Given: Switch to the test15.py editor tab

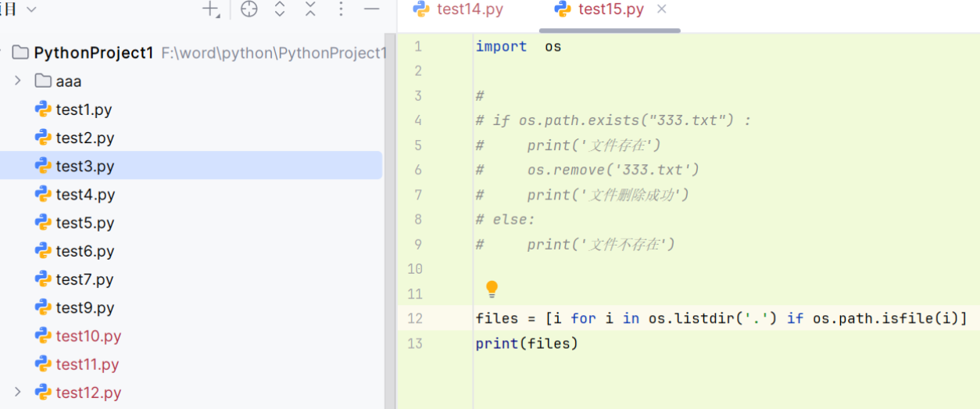Looking at the screenshot, I should (x=599, y=9).
